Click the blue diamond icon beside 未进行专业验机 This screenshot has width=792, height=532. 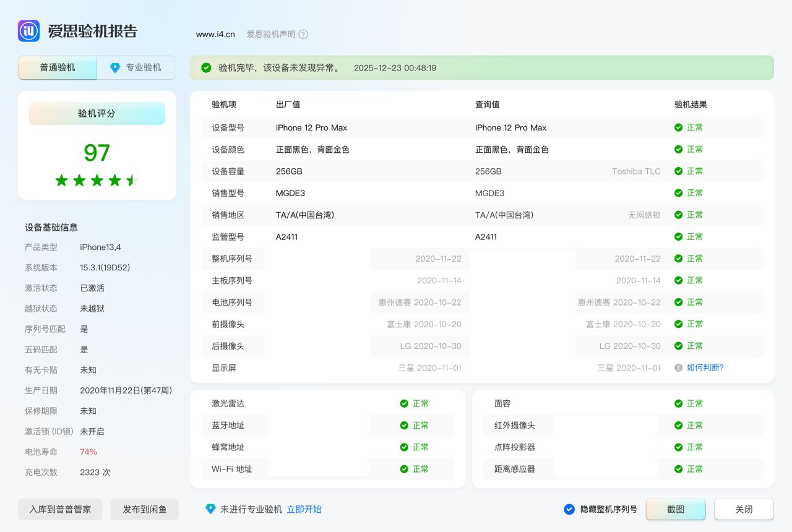pos(210,509)
